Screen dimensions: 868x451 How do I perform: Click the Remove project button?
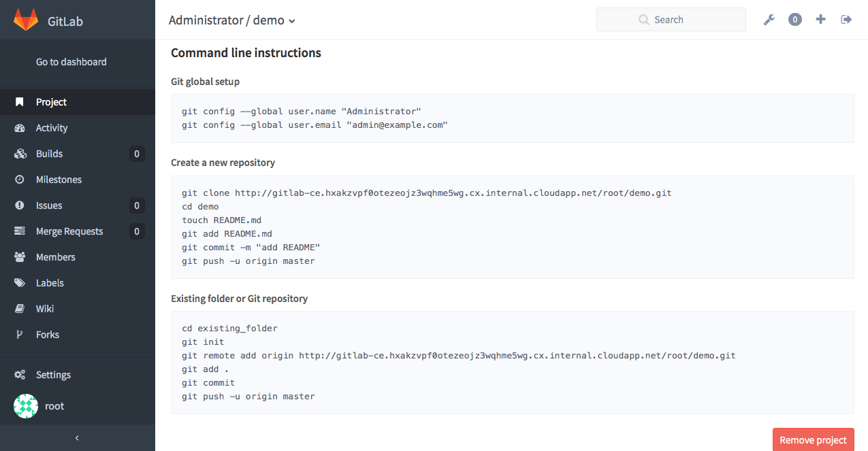(x=813, y=439)
